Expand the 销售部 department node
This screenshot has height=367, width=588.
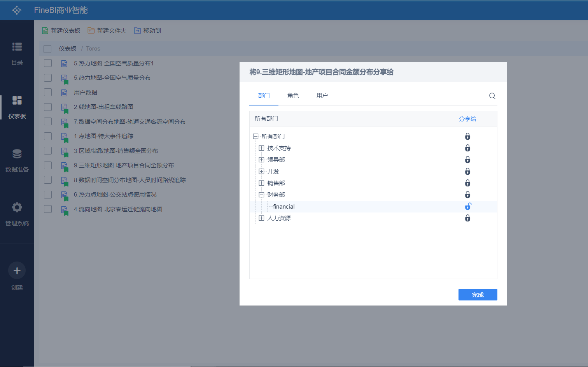click(x=261, y=183)
